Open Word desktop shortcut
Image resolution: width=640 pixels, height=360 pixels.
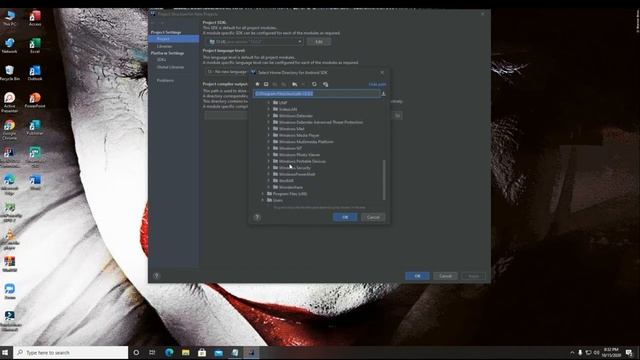(x=35, y=182)
